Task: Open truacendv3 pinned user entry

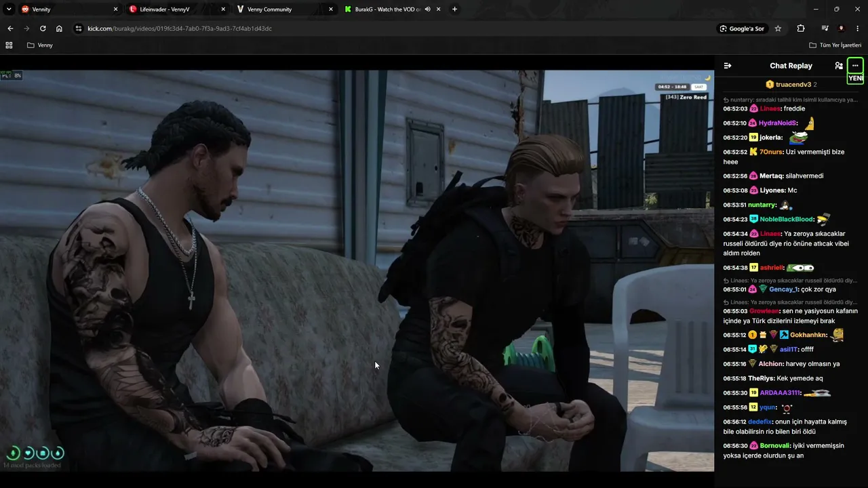Action: coord(791,85)
